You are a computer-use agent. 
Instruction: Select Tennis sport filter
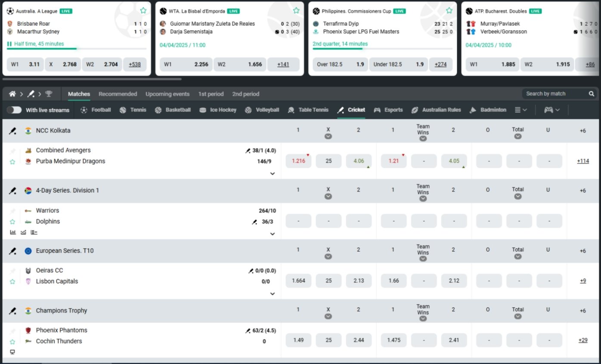[x=133, y=110]
